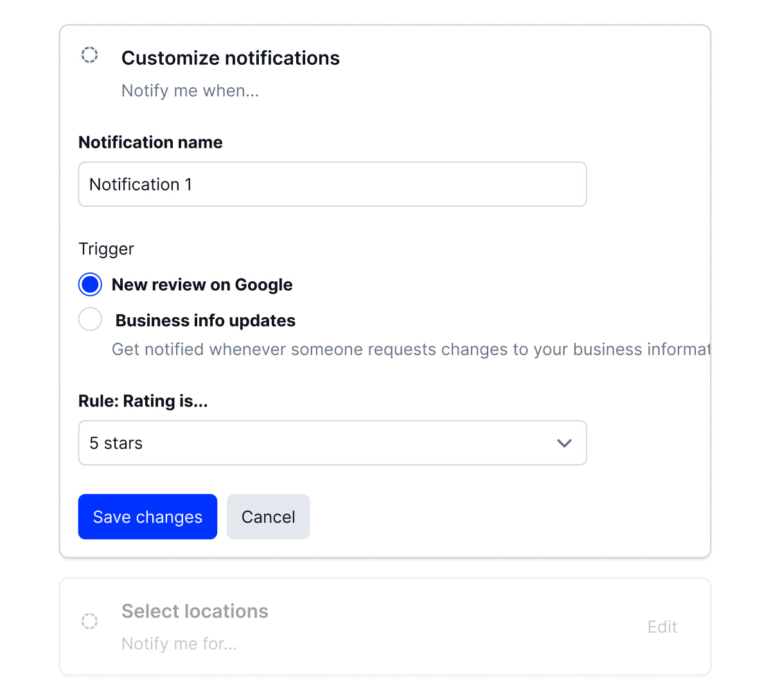Viewport: 771px width, 700px height.
Task: Click the Notify me when... subtitle
Action: [x=190, y=91]
